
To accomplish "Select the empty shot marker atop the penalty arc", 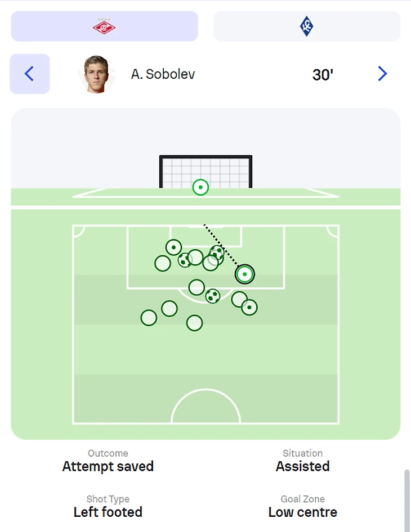I will [x=196, y=287].
